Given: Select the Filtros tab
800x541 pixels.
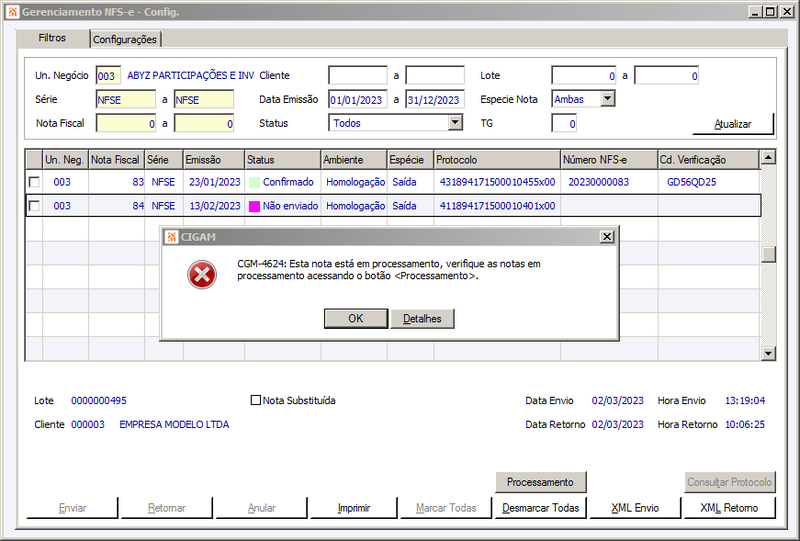Looking at the screenshot, I should (52, 38).
